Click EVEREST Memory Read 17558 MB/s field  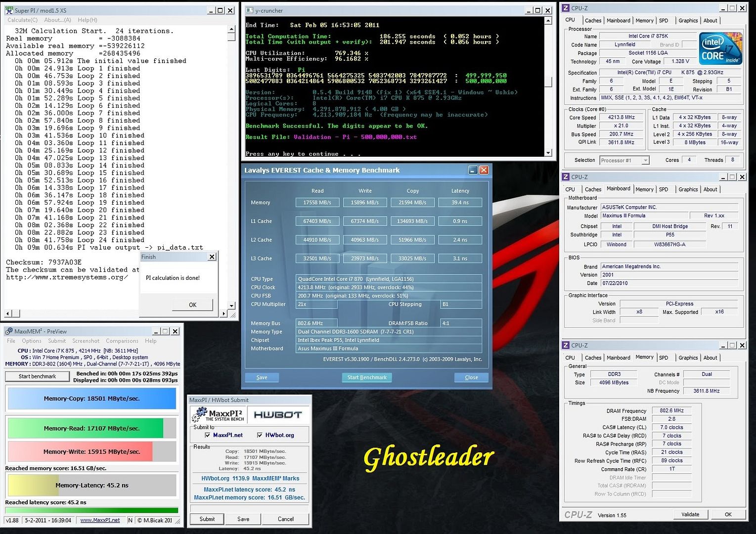point(317,202)
